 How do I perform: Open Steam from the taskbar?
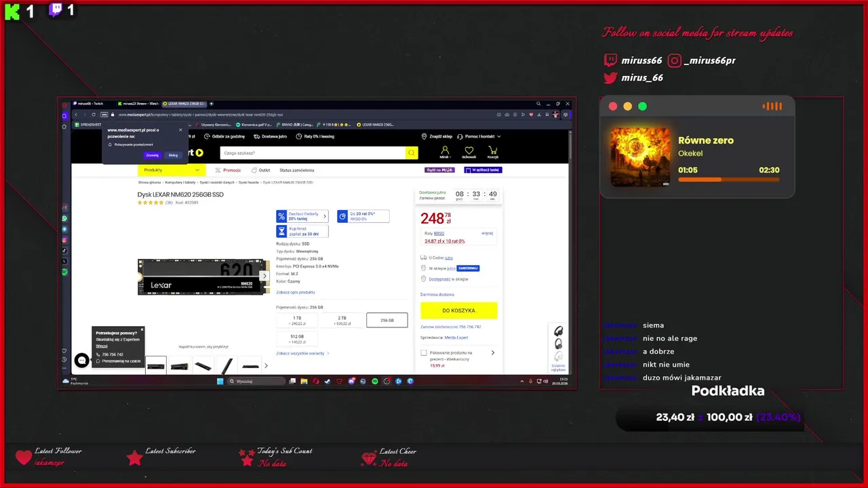tap(328, 381)
